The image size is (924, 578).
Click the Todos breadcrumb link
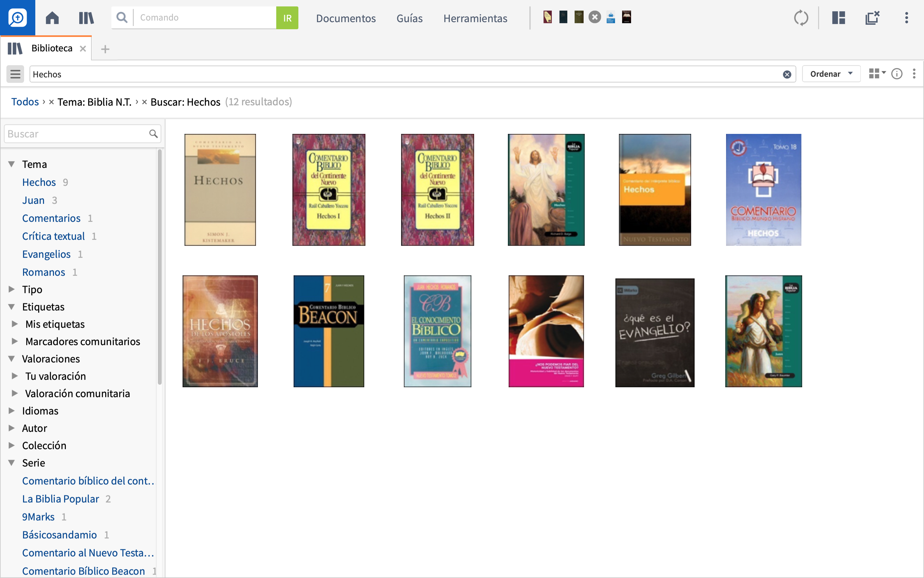click(x=25, y=102)
